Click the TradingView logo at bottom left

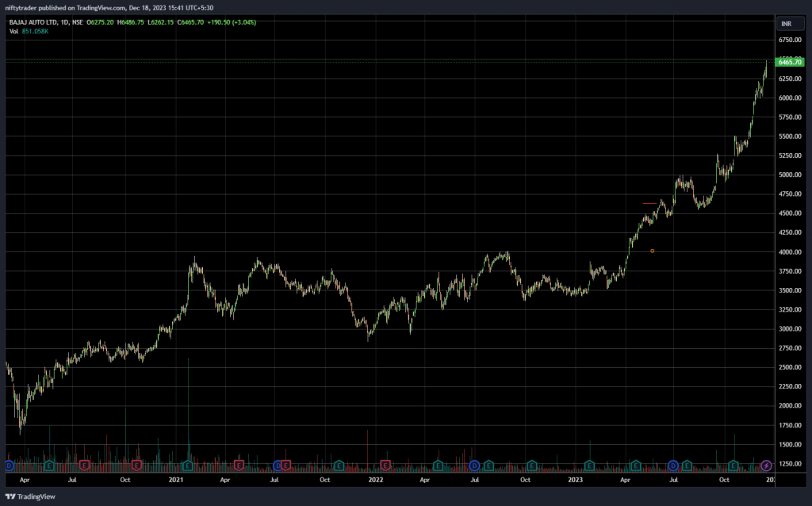point(30,496)
